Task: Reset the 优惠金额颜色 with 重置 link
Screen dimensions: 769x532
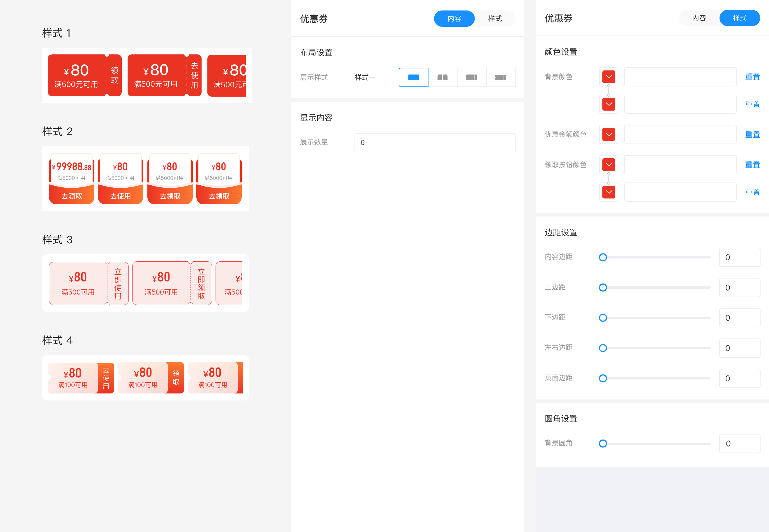Action: 752,134
